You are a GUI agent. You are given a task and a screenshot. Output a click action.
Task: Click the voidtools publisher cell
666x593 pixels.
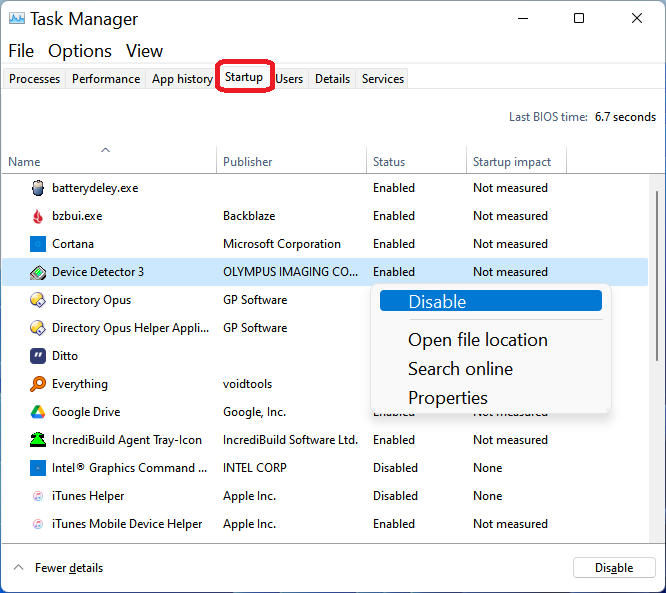247,384
